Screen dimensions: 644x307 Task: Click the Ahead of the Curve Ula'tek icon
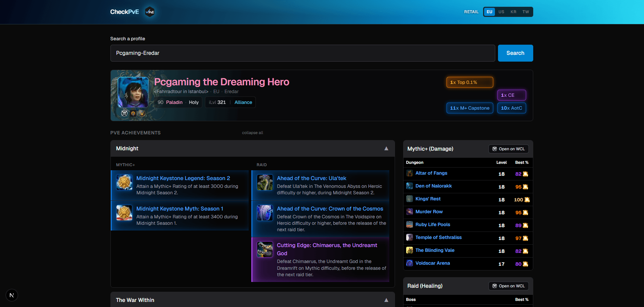[265, 182]
